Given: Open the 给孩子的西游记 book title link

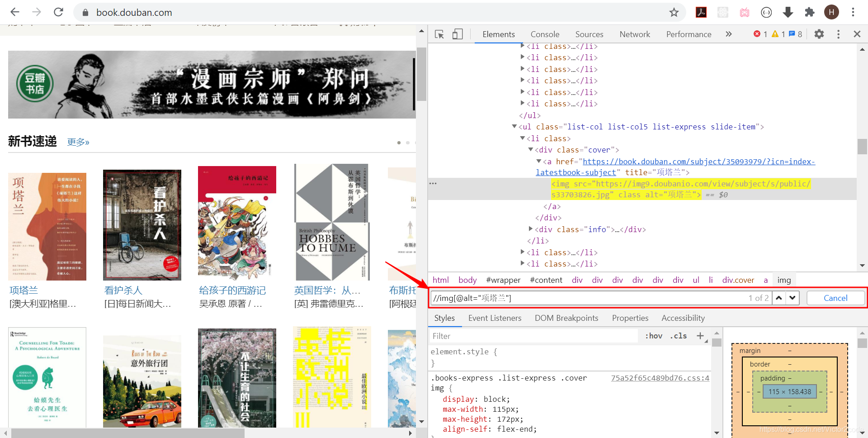Looking at the screenshot, I should (232, 290).
